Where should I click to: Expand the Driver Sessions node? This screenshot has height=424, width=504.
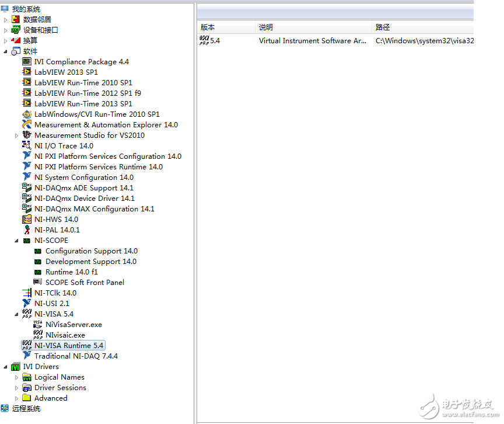click(x=17, y=388)
